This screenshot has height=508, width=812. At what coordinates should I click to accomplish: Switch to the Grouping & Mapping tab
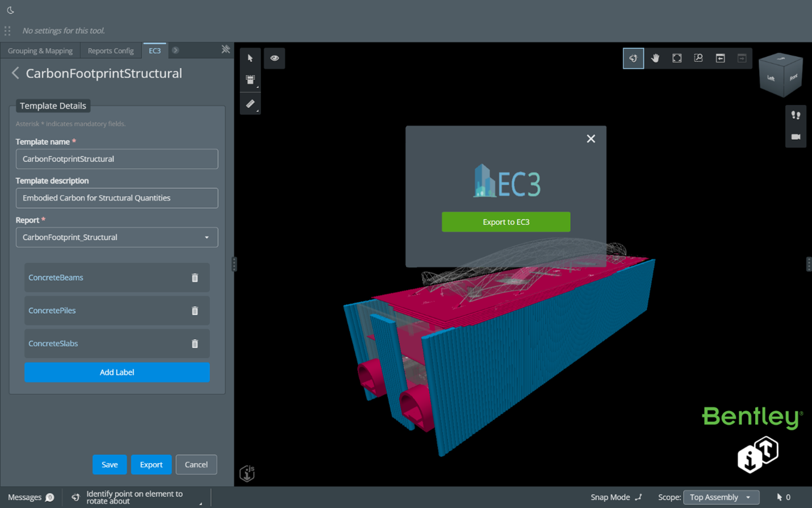(x=40, y=50)
